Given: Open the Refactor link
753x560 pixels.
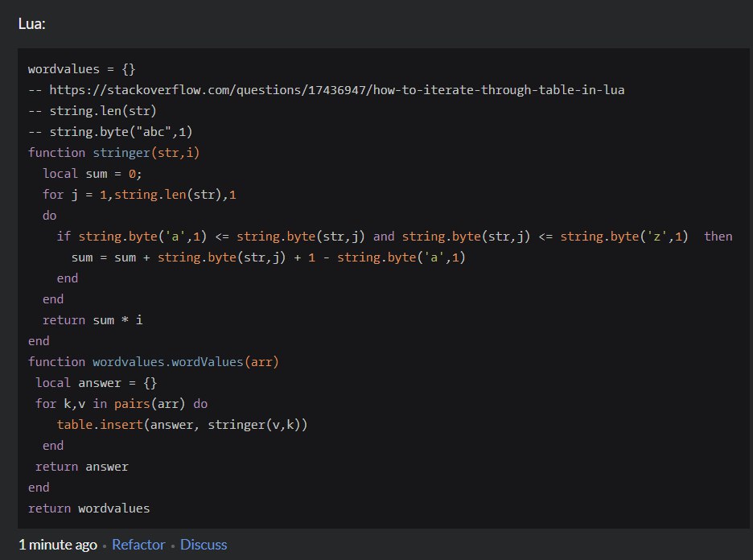Looking at the screenshot, I should click(x=138, y=545).
